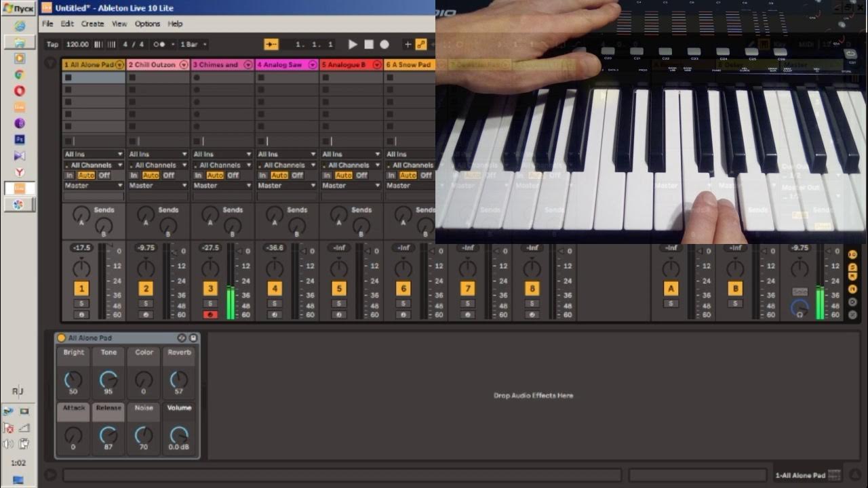Toggle Return B activator button
Image resolution: width=868 pixels, height=488 pixels.
coord(735,289)
